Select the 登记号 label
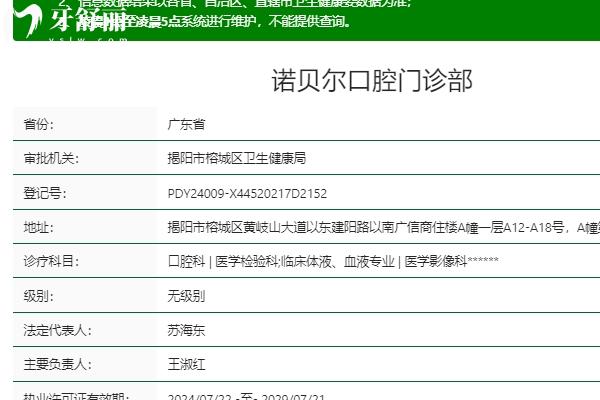Screen dimensions: 600x400 [45, 193]
